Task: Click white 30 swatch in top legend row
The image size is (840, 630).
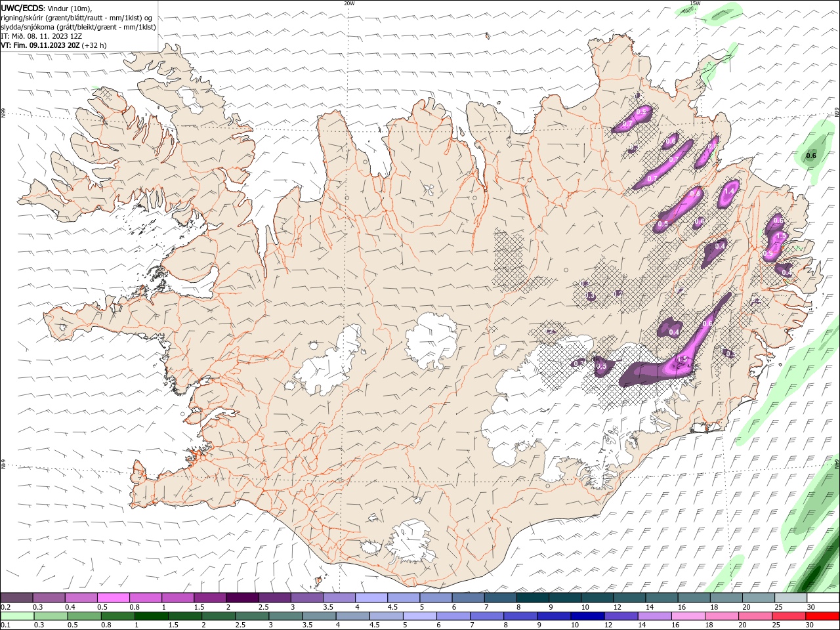Action: (822, 598)
